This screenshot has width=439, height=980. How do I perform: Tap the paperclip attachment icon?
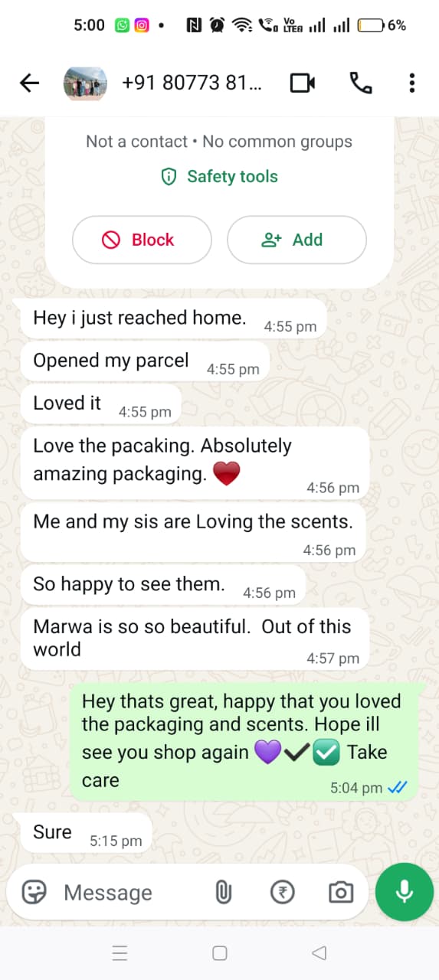click(x=223, y=892)
